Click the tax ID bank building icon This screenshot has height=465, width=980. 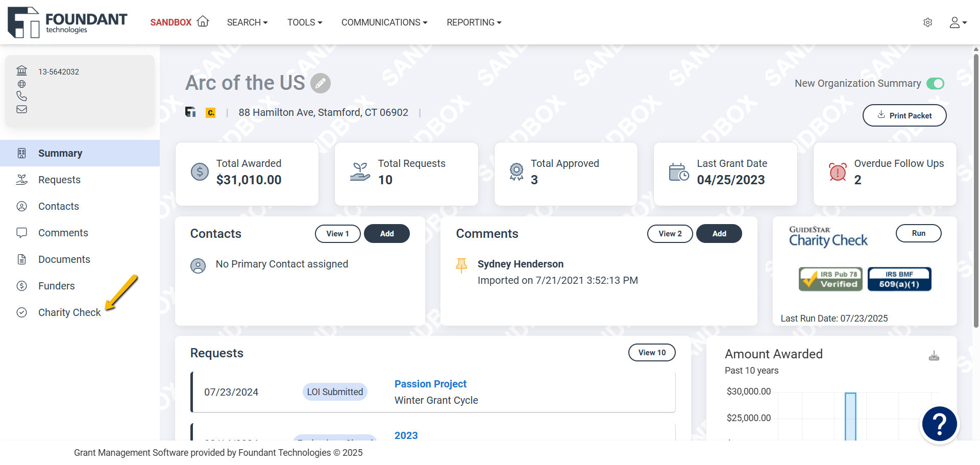[21, 70]
